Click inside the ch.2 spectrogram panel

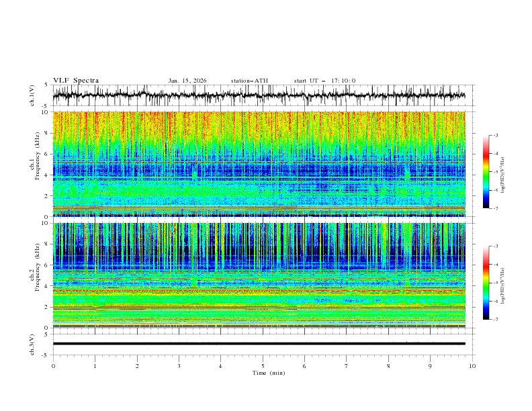pyautogui.click(x=259, y=275)
